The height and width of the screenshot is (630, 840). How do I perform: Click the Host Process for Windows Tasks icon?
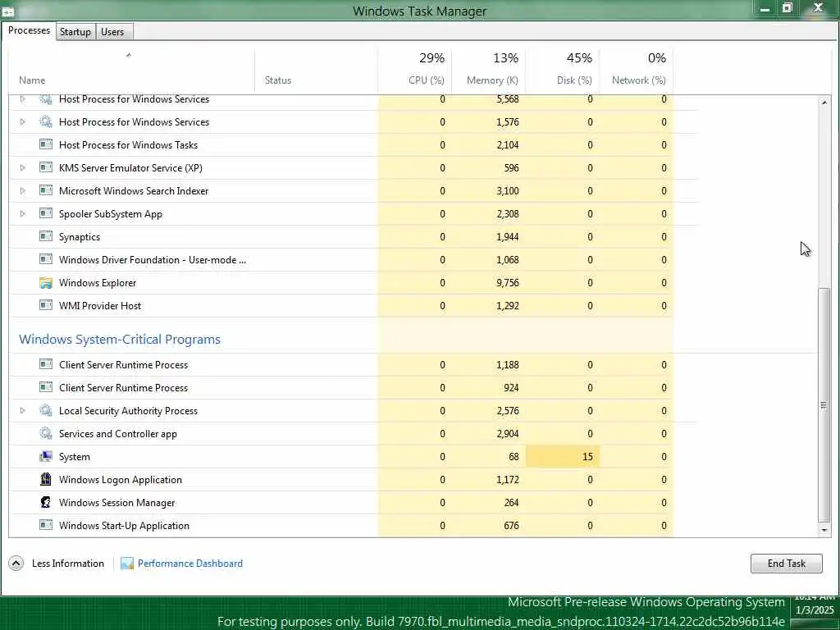coord(46,144)
